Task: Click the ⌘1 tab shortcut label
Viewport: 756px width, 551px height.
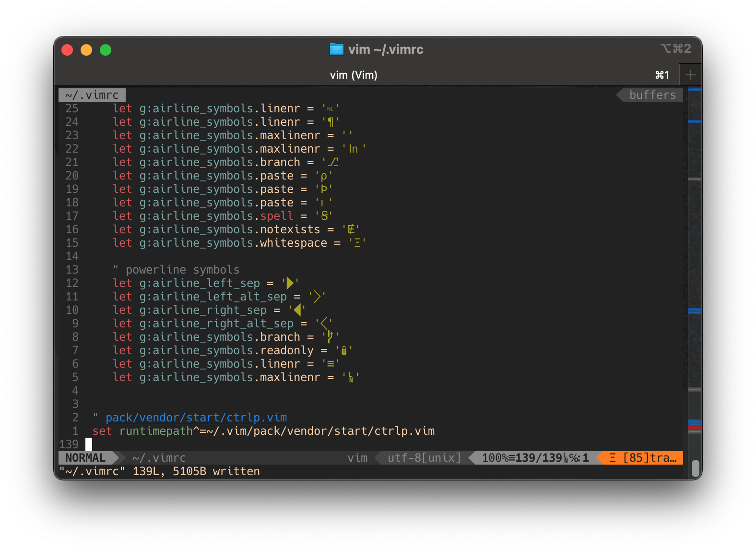Action: tap(662, 75)
